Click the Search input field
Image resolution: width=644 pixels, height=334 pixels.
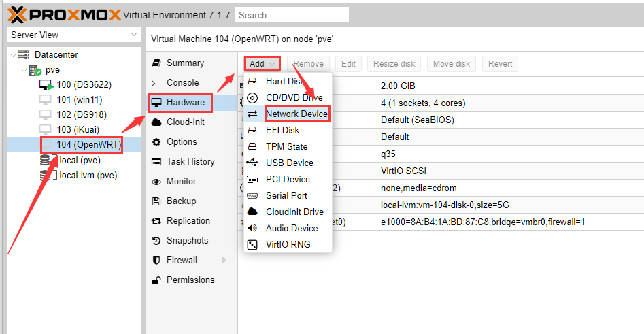pyautogui.click(x=292, y=15)
